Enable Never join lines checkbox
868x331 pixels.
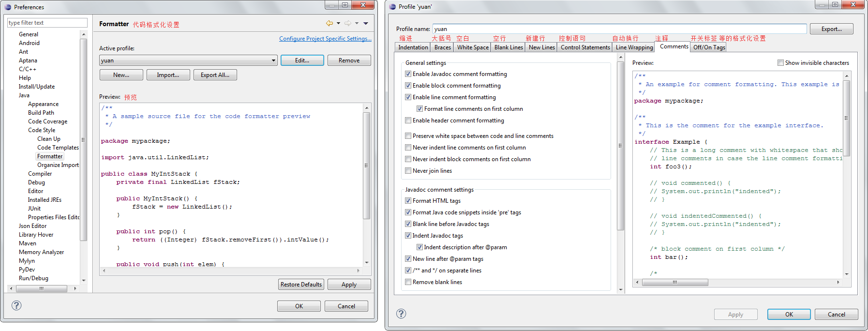(408, 171)
